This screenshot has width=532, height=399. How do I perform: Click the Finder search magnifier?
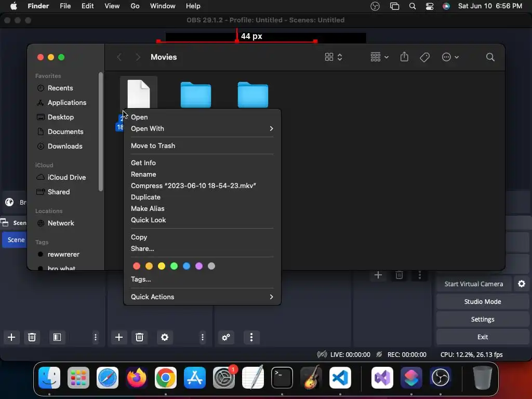[490, 57]
